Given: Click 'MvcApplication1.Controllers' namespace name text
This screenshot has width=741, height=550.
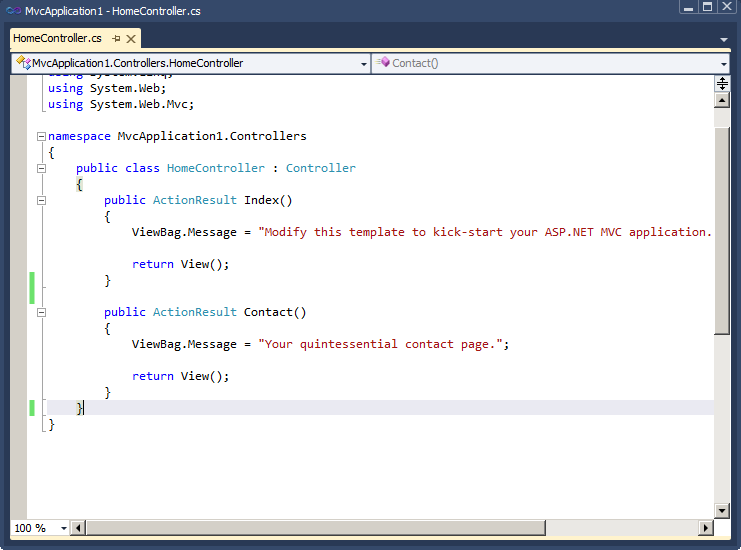Looking at the screenshot, I should (x=212, y=137).
